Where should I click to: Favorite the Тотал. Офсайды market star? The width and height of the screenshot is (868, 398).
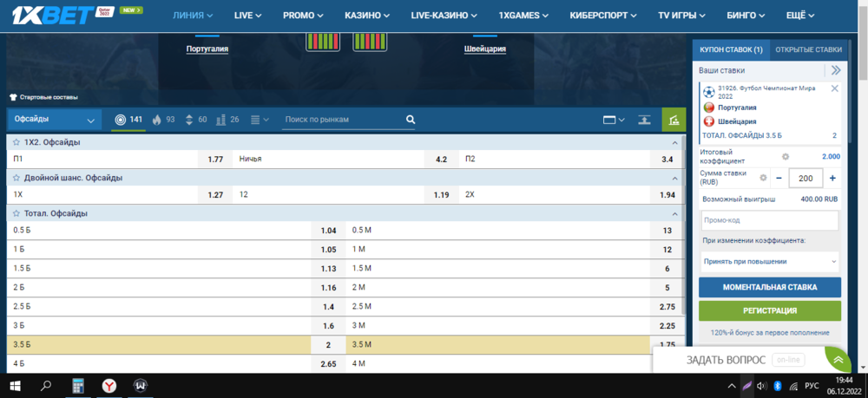(16, 213)
